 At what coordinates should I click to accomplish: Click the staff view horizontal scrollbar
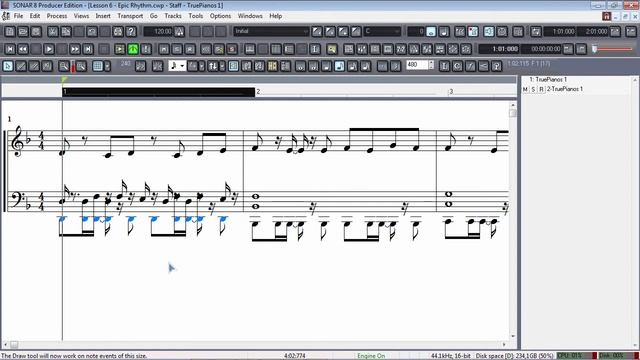[x=255, y=344]
